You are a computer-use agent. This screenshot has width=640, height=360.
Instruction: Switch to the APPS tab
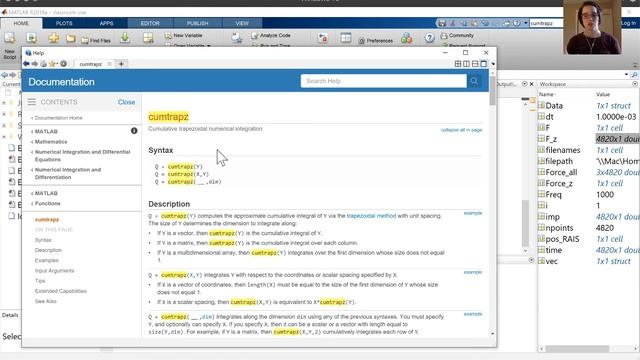[107, 23]
